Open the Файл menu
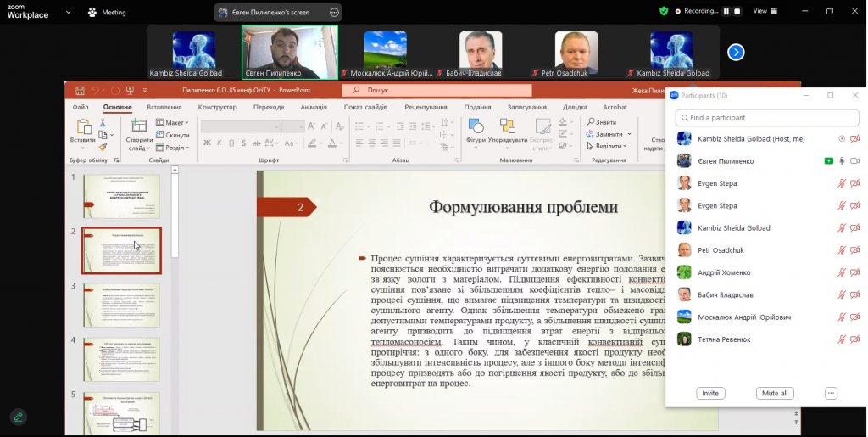Screen dimensions: 868x437 (x=81, y=107)
